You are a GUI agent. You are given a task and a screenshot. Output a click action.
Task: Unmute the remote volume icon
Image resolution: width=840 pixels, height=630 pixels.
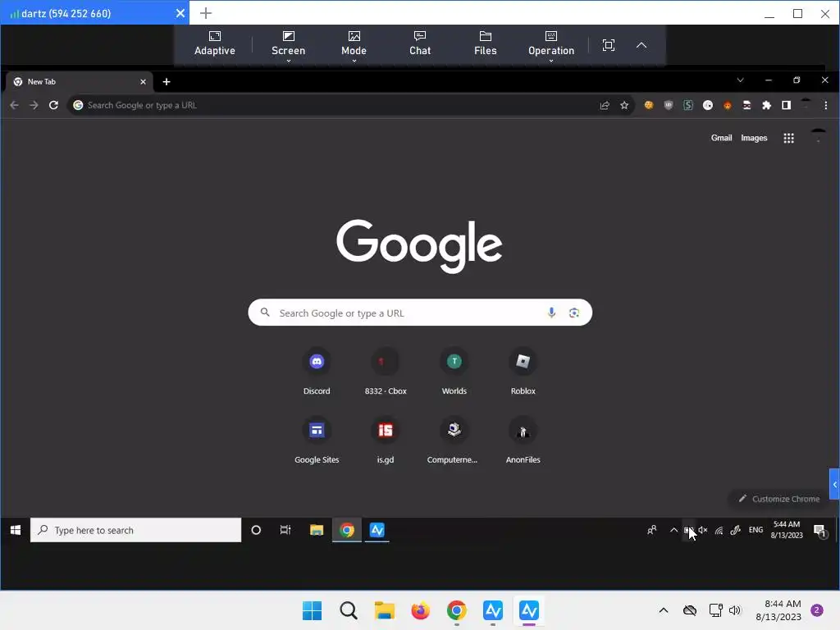[703, 530]
